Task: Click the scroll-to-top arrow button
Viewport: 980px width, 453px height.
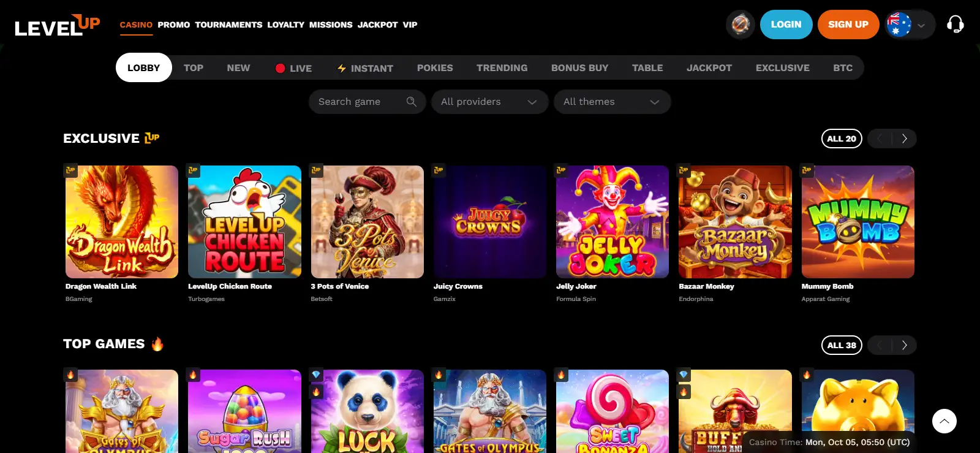Action: (944, 421)
